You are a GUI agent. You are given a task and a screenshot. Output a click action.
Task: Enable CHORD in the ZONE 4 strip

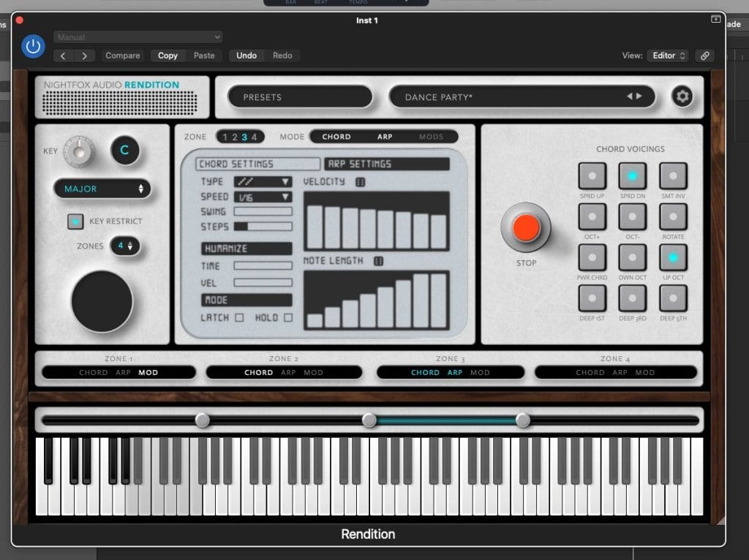pos(590,372)
